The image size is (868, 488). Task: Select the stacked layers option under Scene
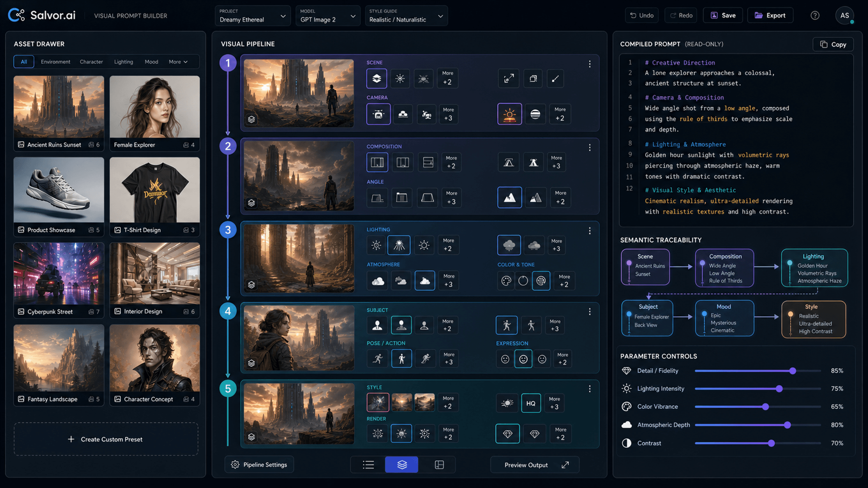coord(377,78)
